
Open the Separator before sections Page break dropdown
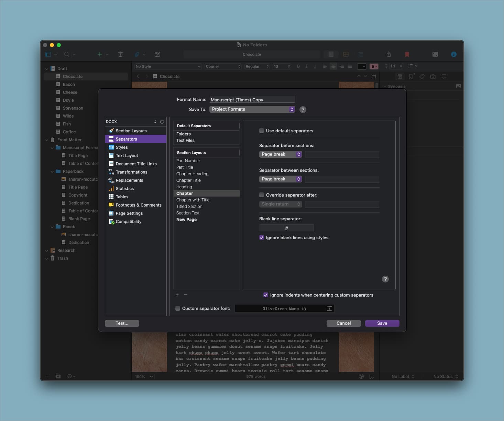click(x=280, y=154)
